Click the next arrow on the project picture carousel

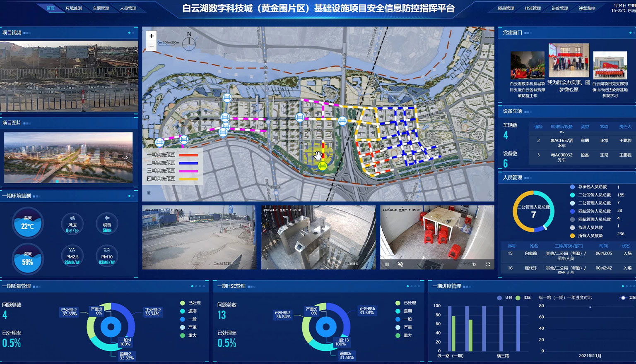coord(127,158)
